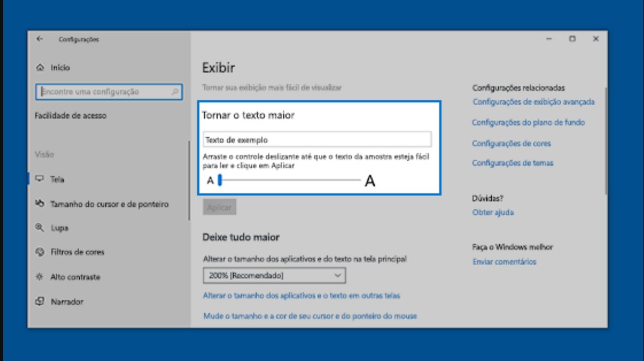This screenshot has width=644, height=361.
Task: Click the scale dropdown chevron arrow
Action: [x=337, y=275]
